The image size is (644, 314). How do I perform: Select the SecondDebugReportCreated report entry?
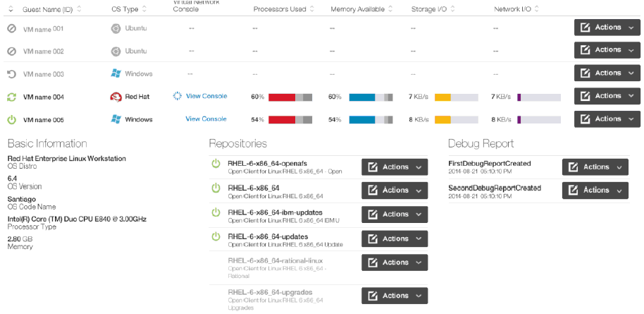click(494, 188)
